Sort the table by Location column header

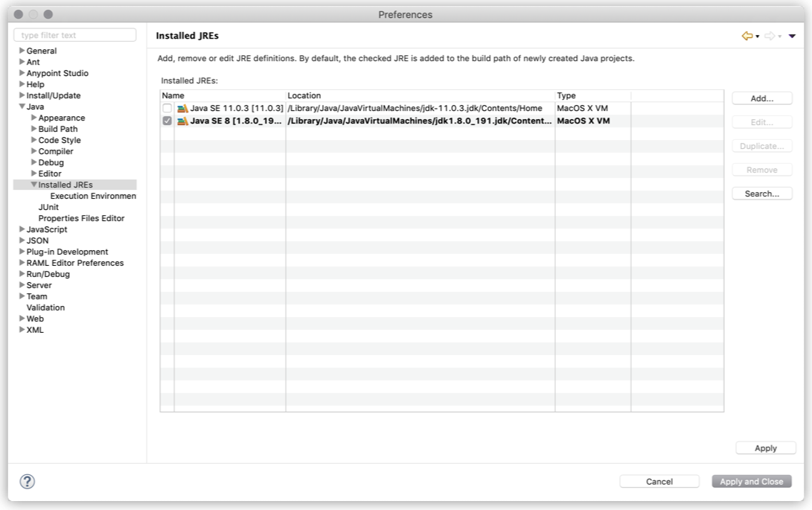(x=420, y=96)
